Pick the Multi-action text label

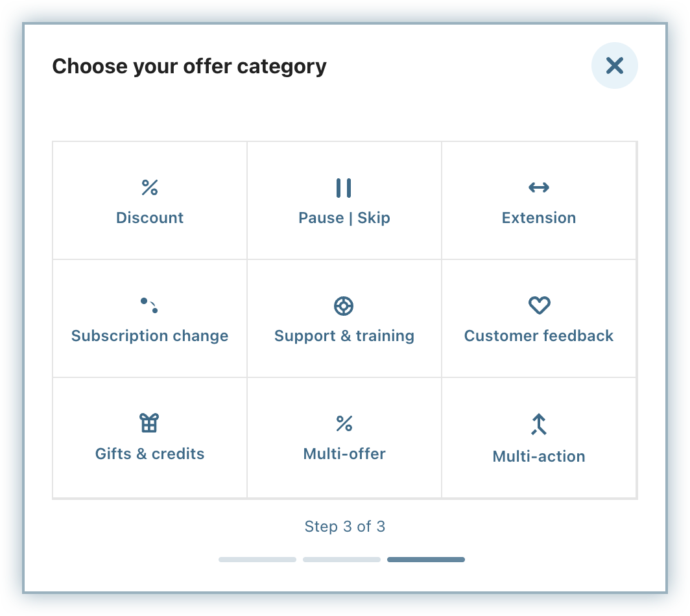pyautogui.click(x=539, y=456)
